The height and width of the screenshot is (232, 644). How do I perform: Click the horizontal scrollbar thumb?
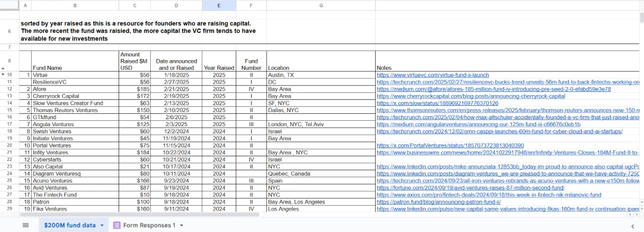pyautogui.click(x=140, y=214)
